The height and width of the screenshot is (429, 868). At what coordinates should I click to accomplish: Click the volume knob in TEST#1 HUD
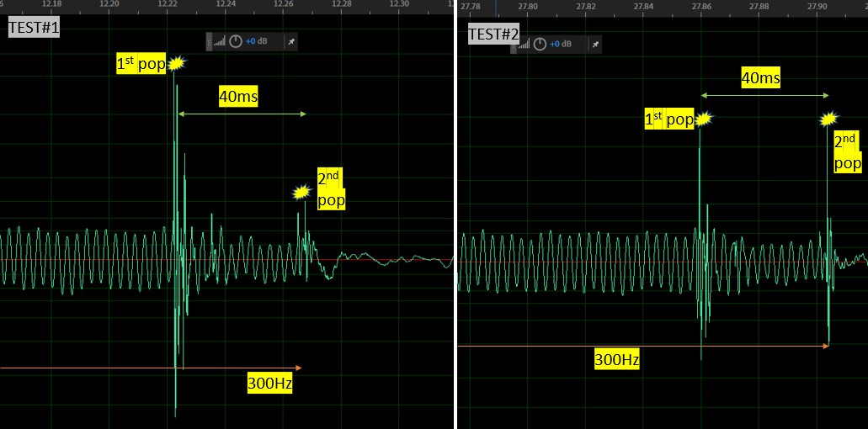(236, 41)
